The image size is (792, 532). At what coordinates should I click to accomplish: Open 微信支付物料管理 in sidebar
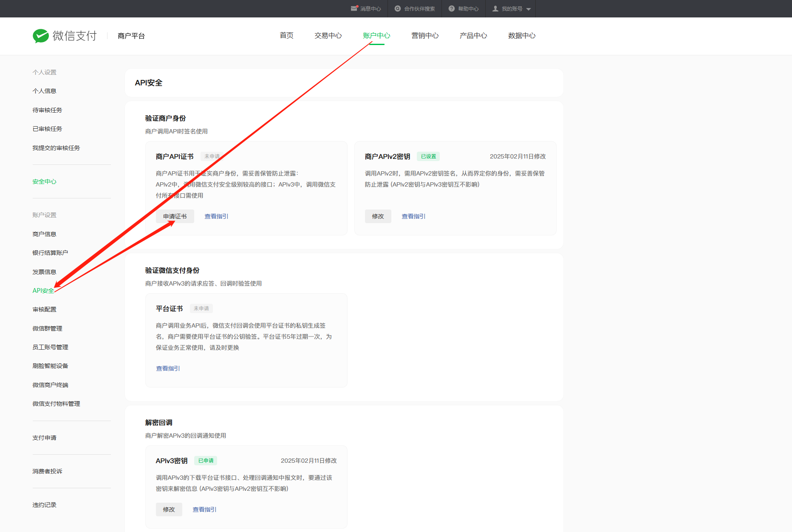click(x=57, y=404)
